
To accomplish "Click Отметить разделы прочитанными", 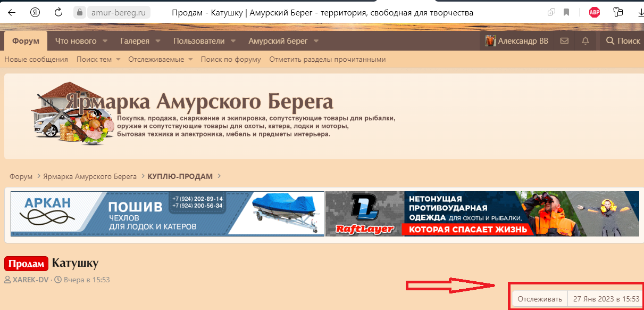I will tap(328, 59).
